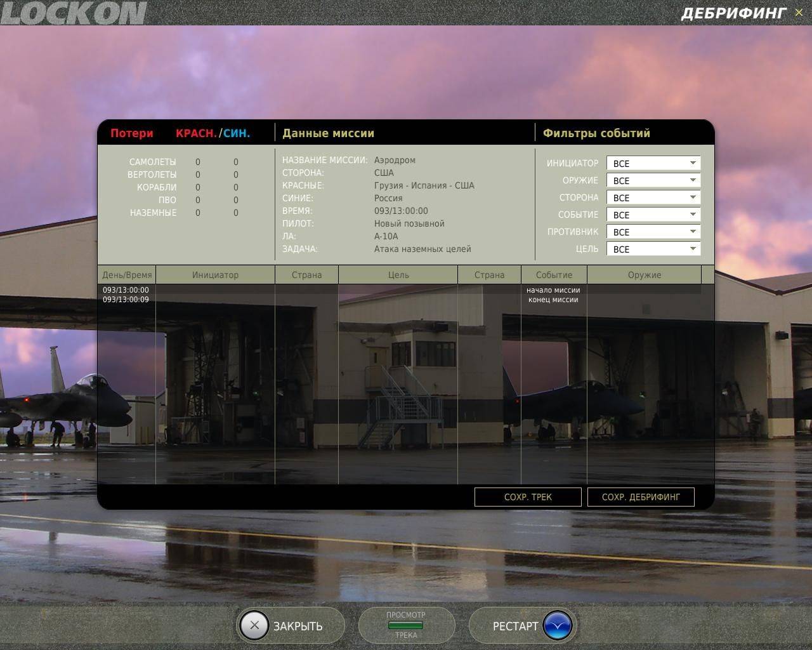The width and height of the screenshot is (812, 650).
Task: Open the Сторона filter combo box
Action: pos(653,198)
